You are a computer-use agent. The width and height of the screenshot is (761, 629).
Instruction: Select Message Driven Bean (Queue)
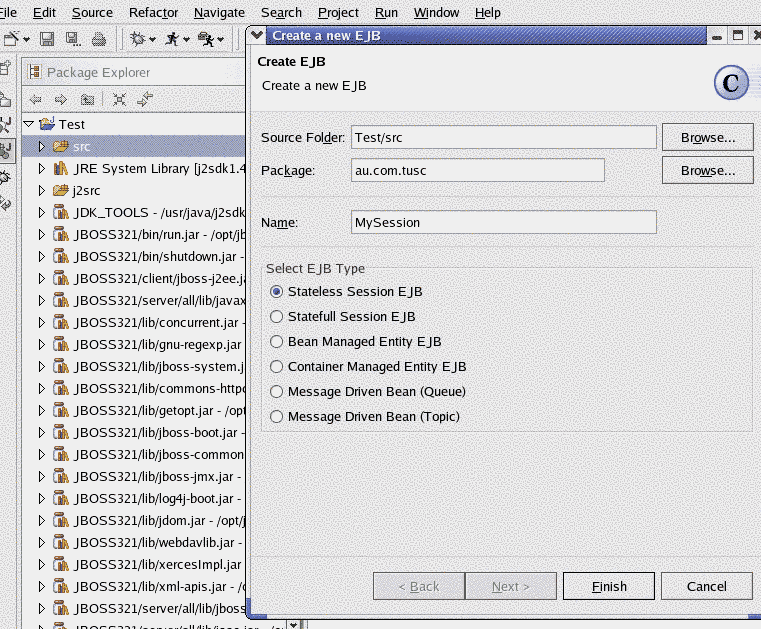coord(277,392)
